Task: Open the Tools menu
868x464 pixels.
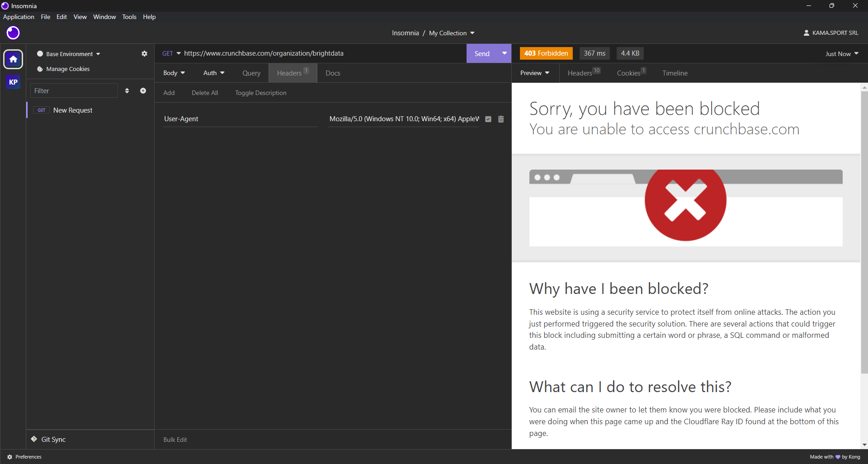Action: (129, 17)
